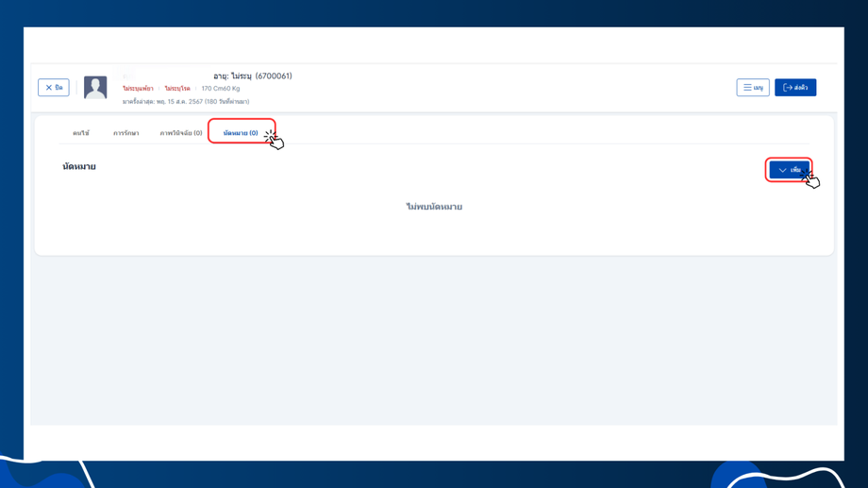Click the 170 Cm60 Kg text
Screen dimensions: 868x488
point(221,89)
